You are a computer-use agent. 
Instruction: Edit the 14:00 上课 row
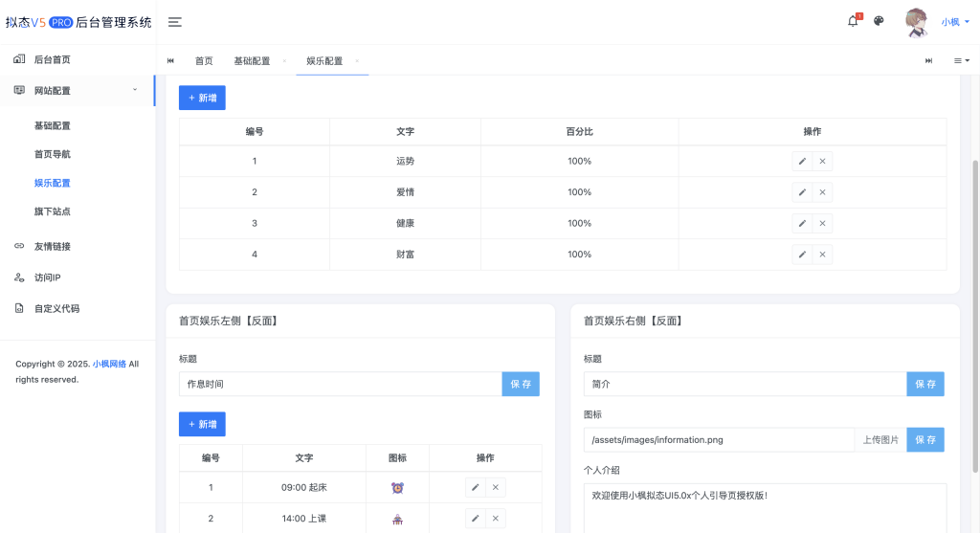475,519
